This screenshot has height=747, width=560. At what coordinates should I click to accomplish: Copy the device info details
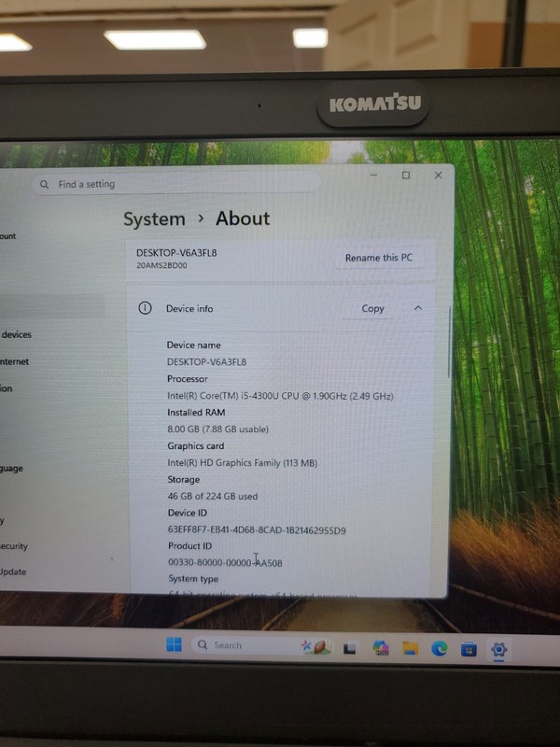[x=372, y=309]
